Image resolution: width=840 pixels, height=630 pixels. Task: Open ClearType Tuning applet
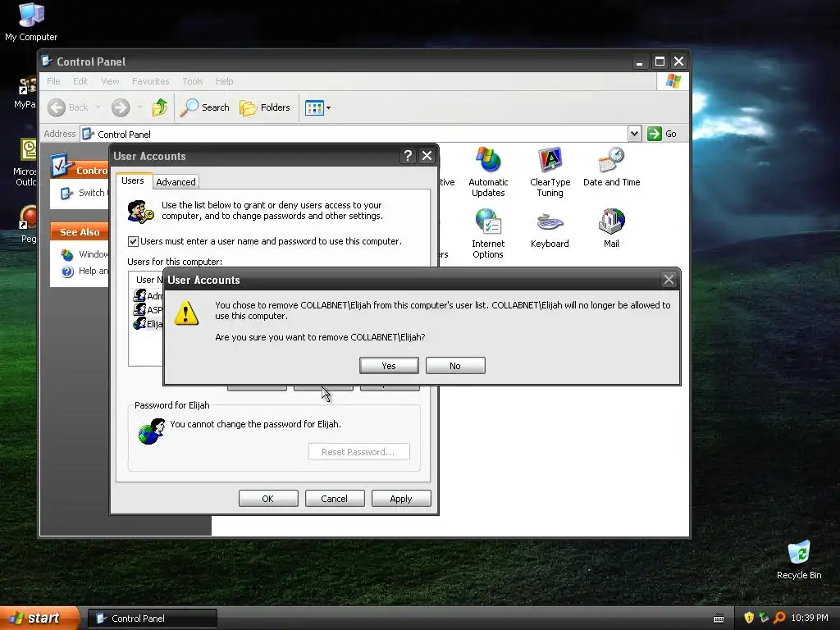pyautogui.click(x=550, y=172)
